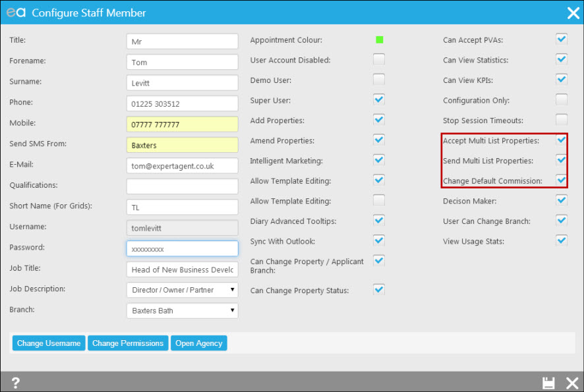Pick the green Appointment Colour swatch

click(x=379, y=40)
